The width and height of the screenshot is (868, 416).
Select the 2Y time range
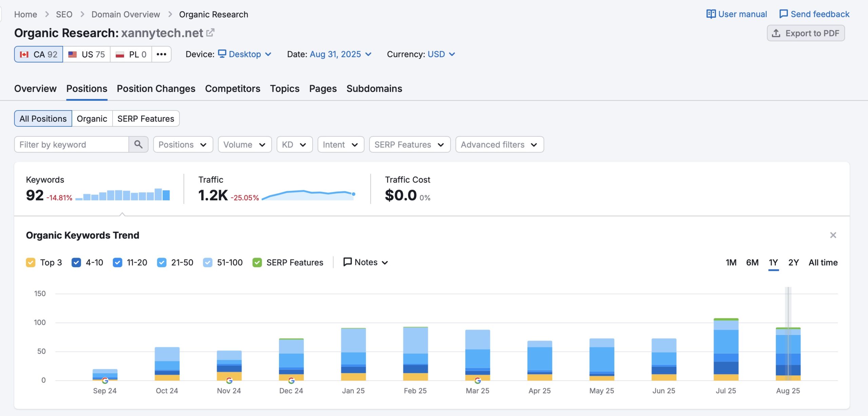[793, 262]
